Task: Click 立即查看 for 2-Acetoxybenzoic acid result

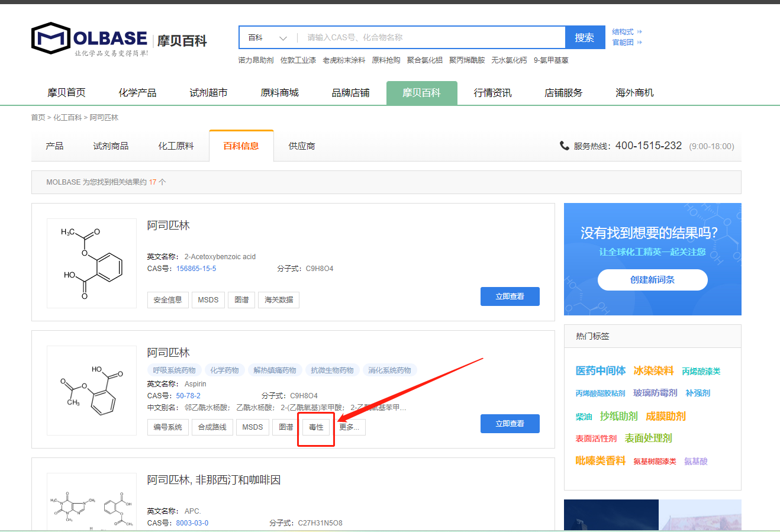Action: tap(510, 296)
